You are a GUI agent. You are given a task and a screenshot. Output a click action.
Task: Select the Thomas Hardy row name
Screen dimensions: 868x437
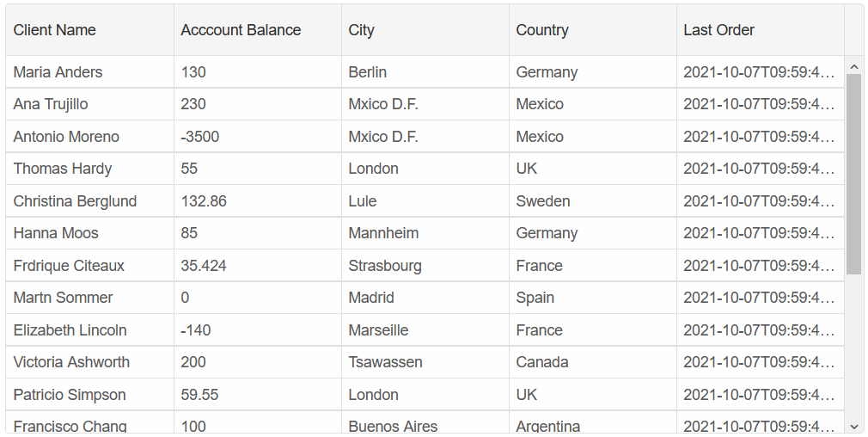click(89, 169)
